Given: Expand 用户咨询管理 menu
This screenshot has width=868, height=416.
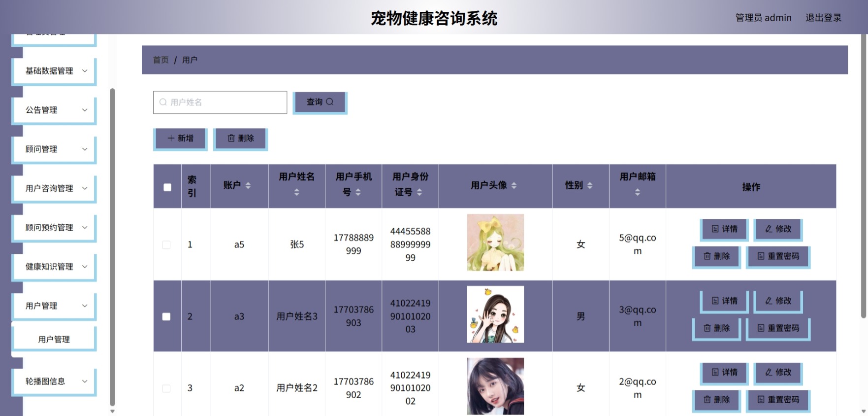Looking at the screenshot, I should point(54,188).
